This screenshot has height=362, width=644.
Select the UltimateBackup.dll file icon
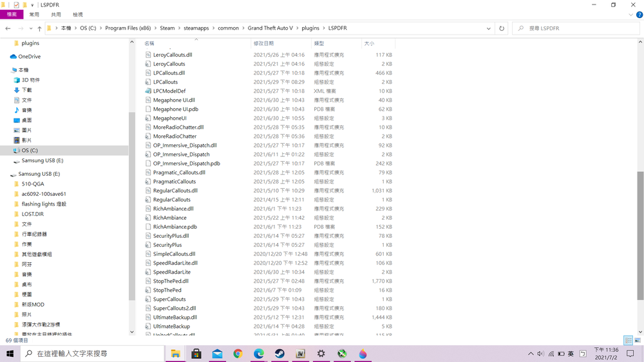coord(148,317)
